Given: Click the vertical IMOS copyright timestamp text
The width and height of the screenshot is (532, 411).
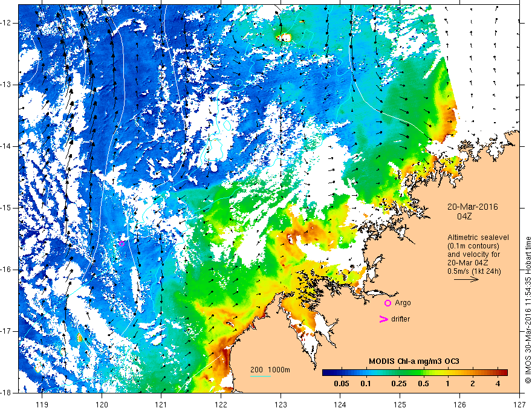Looking at the screenshot, I should [528, 310].
